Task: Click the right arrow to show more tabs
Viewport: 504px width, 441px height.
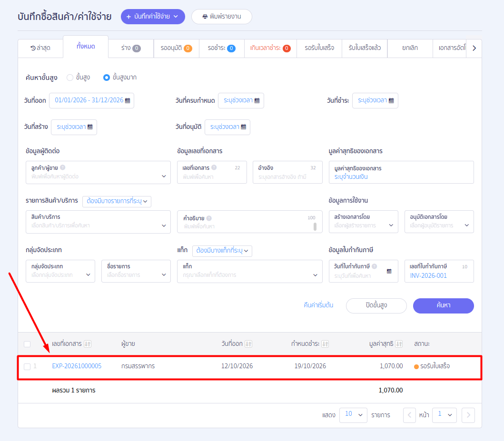Action: pos(474,48)
